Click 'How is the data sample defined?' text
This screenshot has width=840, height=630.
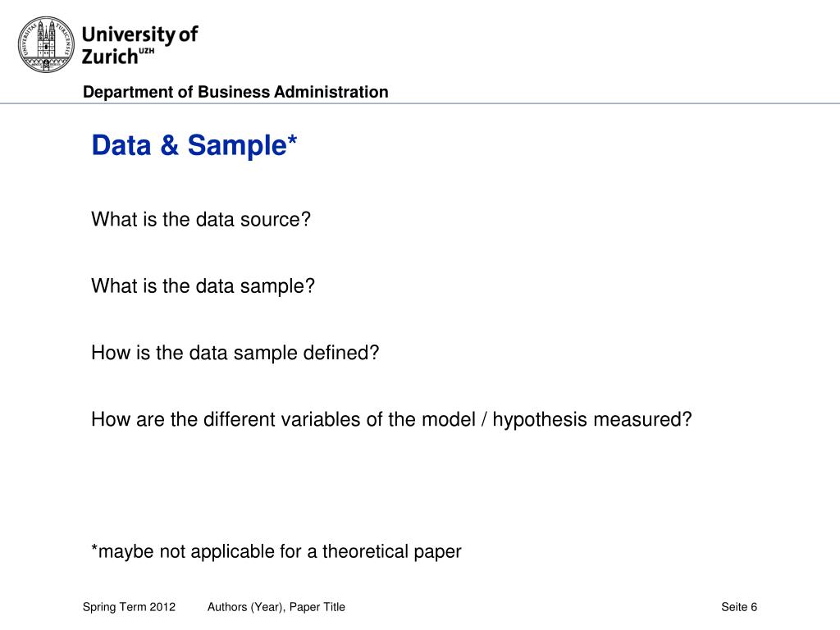pyautogui.click(x=235, y=353)
